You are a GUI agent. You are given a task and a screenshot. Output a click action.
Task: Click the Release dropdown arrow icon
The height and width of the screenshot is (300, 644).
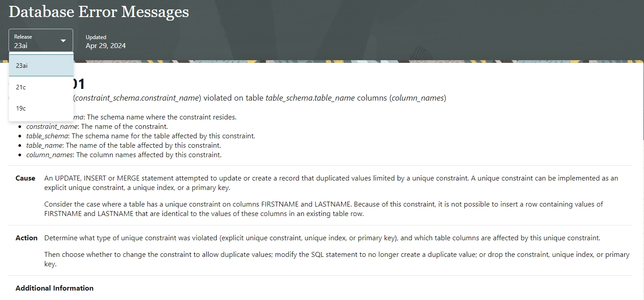pos(63,41)
